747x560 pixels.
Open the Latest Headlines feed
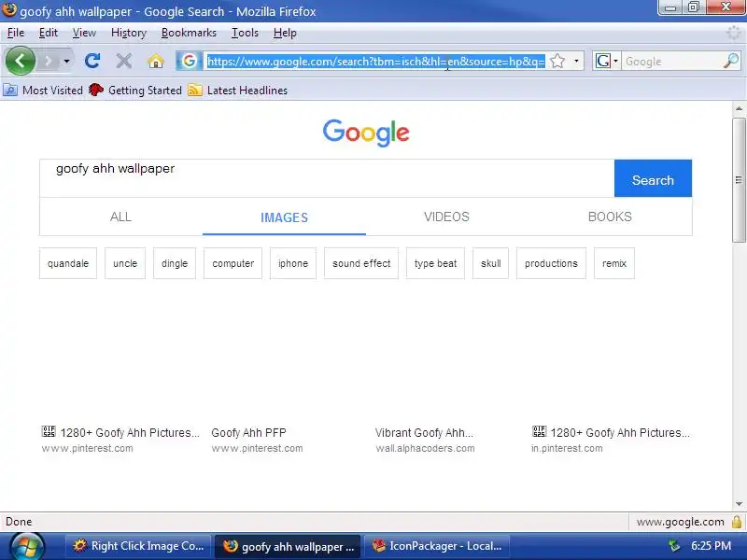coord(238,90)
